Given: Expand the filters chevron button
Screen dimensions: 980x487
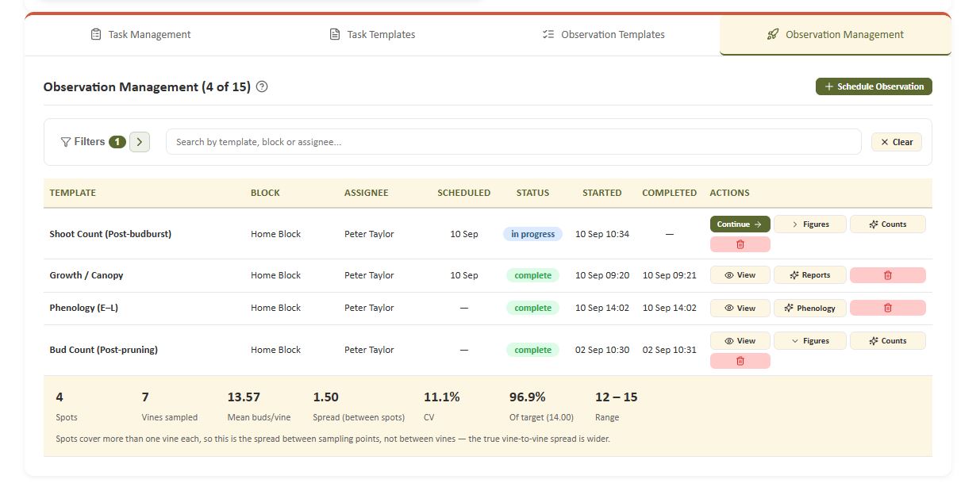Looking at the screenshot, I should (140, 142).
